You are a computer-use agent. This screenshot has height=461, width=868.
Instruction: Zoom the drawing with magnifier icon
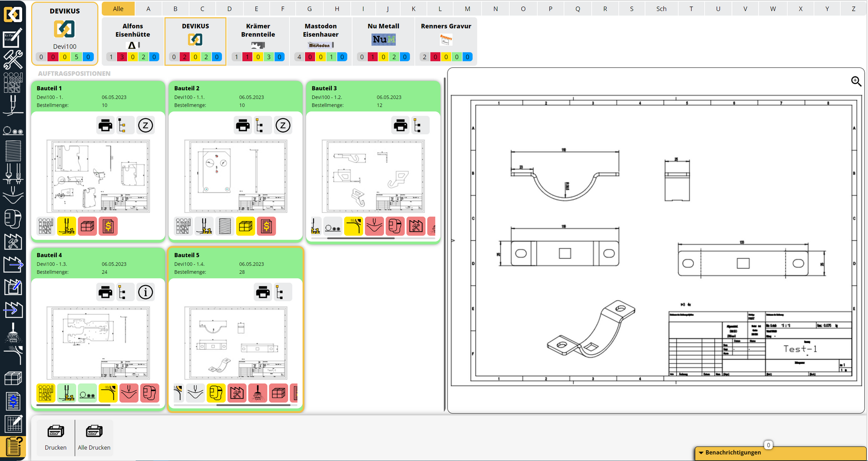click(x=856, y=81)
